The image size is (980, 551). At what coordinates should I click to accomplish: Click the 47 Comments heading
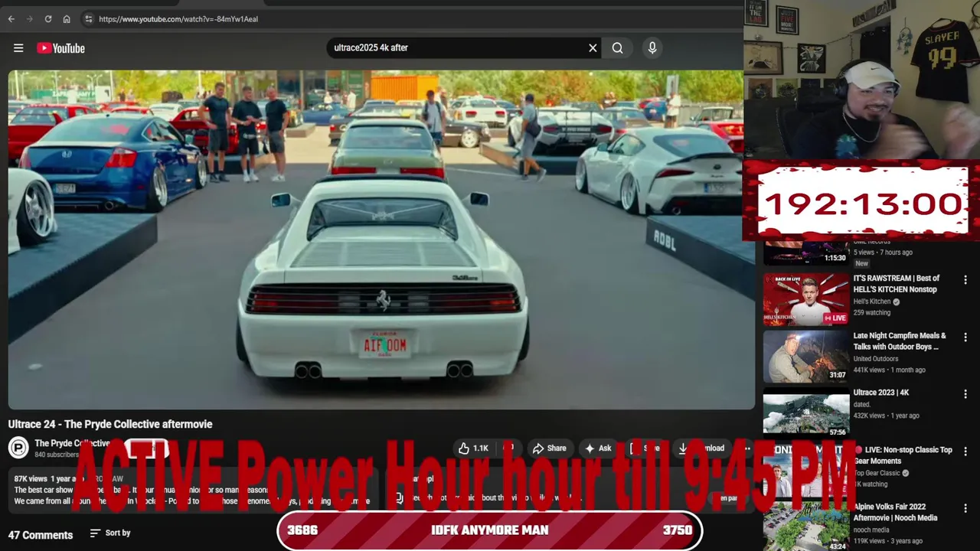41,535
